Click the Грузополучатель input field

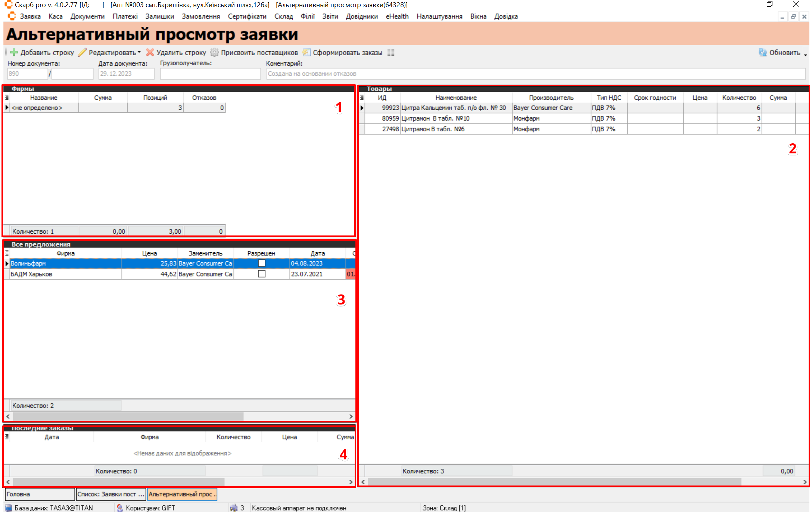click(x=210, y=74)
